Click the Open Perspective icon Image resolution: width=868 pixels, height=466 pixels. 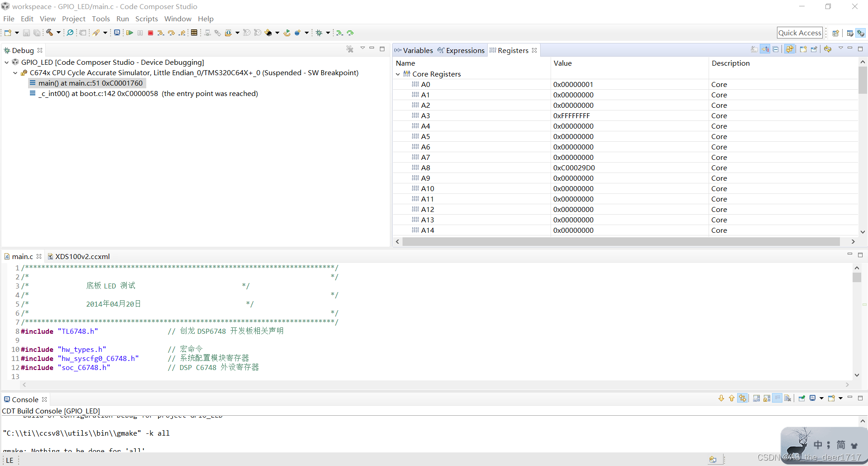point(836,33)
